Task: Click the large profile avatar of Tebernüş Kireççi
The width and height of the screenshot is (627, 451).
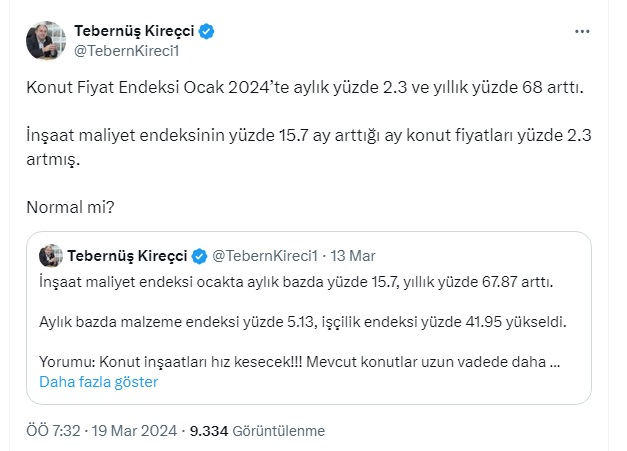Action: [45, 41]
